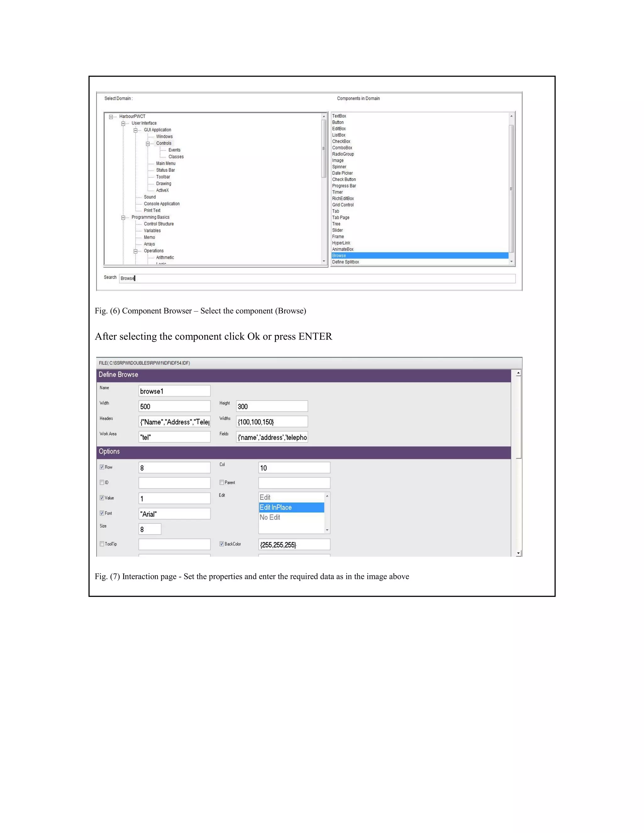Collapse the Controls tree node
Viewport: 644px width, 833px height.
pos(148,144)
